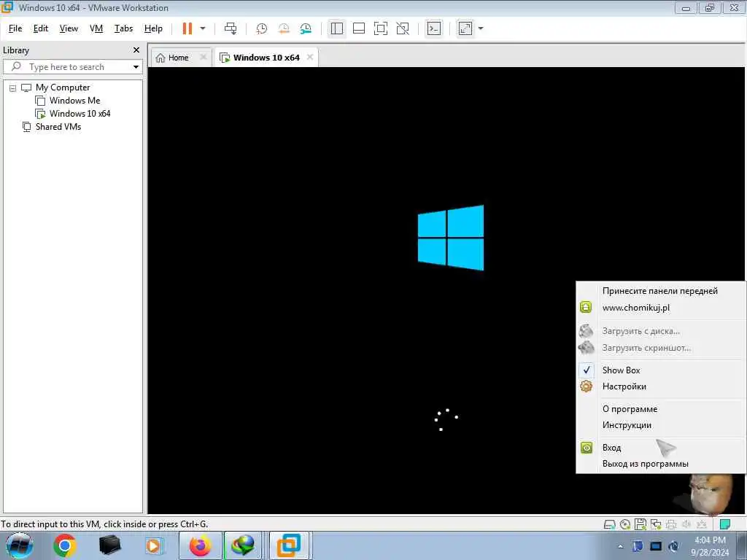Close the Library panel
The height and width of the screenshot is (560, 747).
(136, 50)
